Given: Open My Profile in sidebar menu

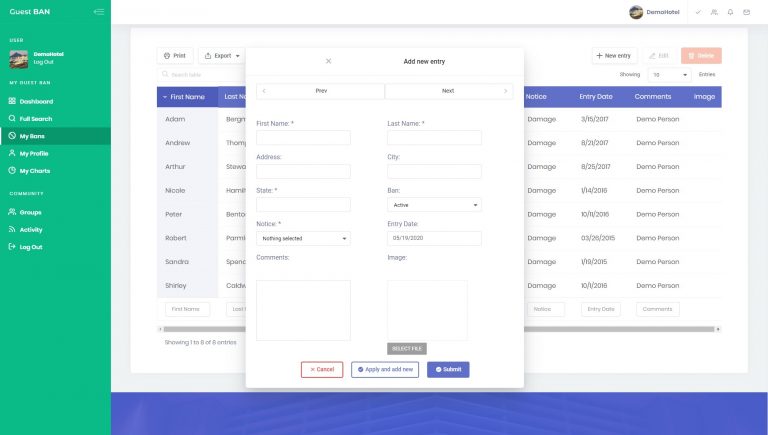Looking at the screenshot, I should 34,153.
